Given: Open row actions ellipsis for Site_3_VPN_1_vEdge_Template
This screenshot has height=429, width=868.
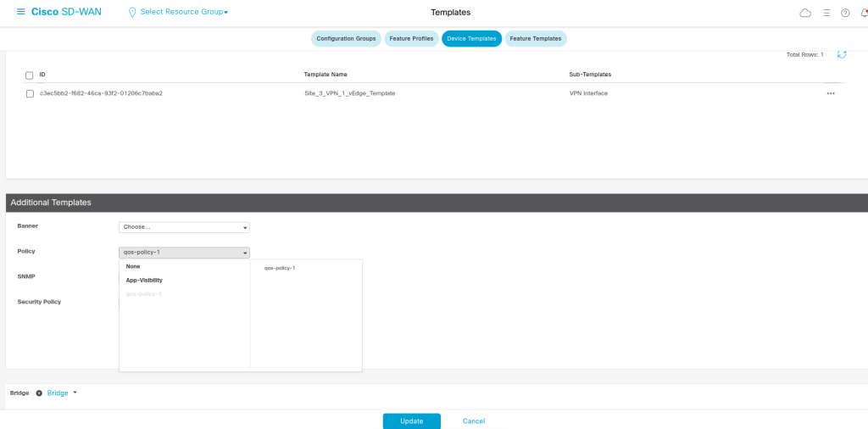Looking at the screenshot, I should pyautogui.click(x=831, y=93).
